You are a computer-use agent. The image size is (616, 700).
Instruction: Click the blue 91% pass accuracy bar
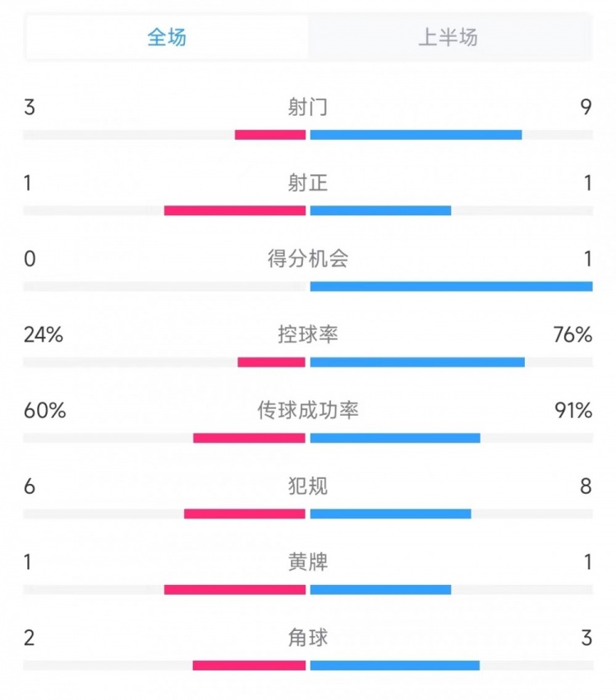pos(395,438)
